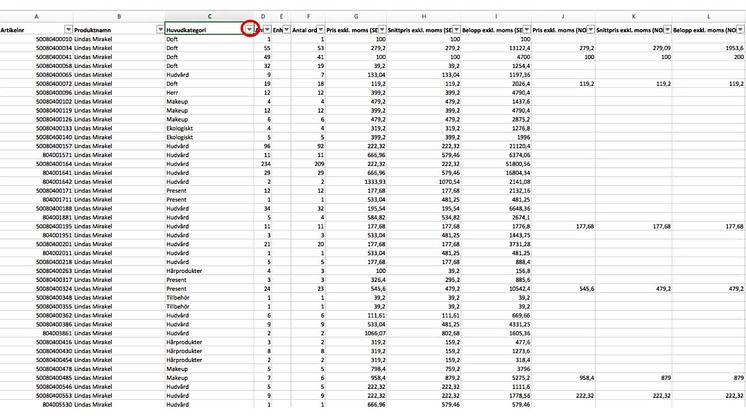Screen dimensions: 746x419
Task: Select article number cell 804001571
Action: [37, 155]
